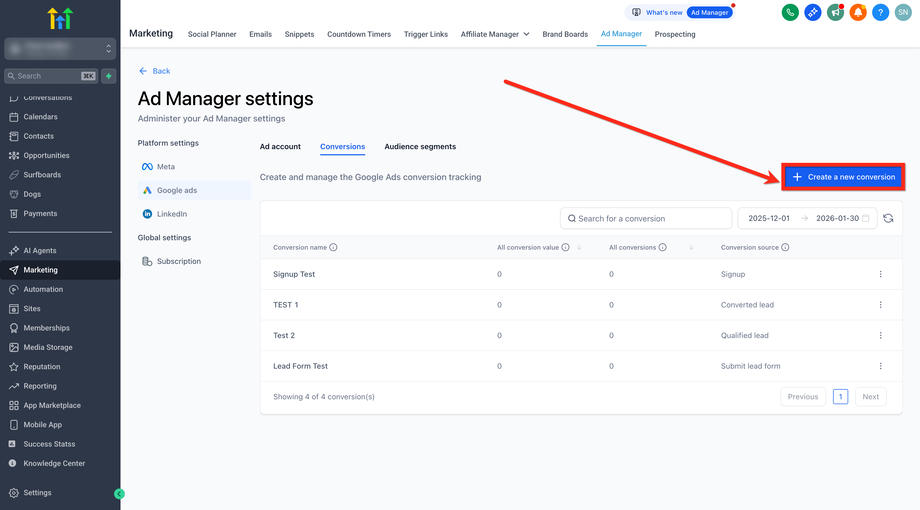Open the Social Planner tab
The width and height of the screenshot is (920, 510).
pos(212,34)
